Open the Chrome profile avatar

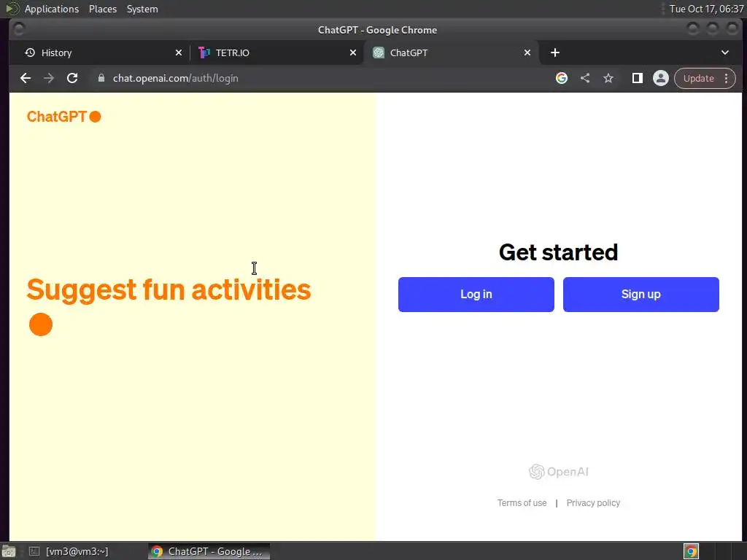pyautogui.click(x=661, y=78)
